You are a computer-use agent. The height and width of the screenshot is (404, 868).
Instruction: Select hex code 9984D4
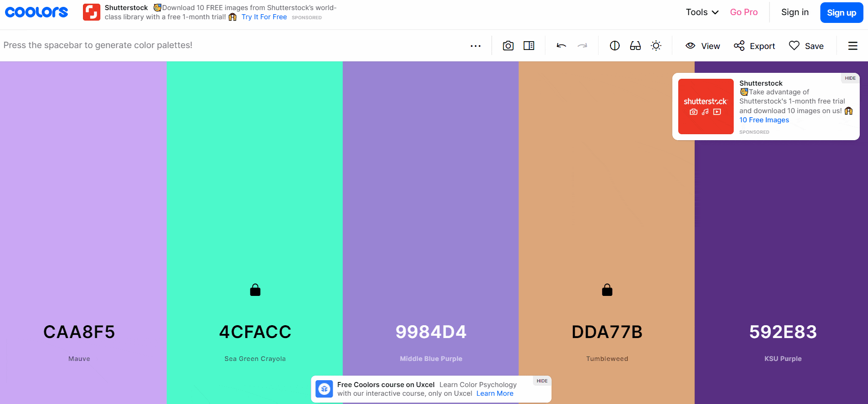pos(431,332)
